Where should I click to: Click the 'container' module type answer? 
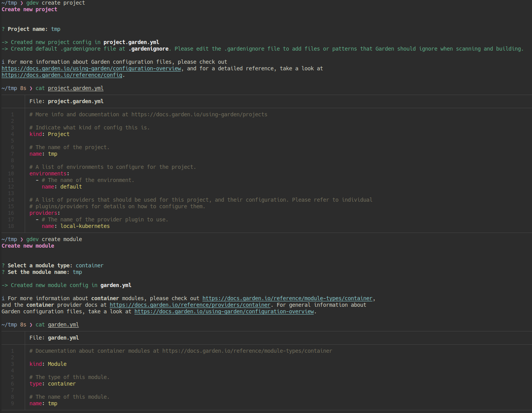(x=90, y=265)
